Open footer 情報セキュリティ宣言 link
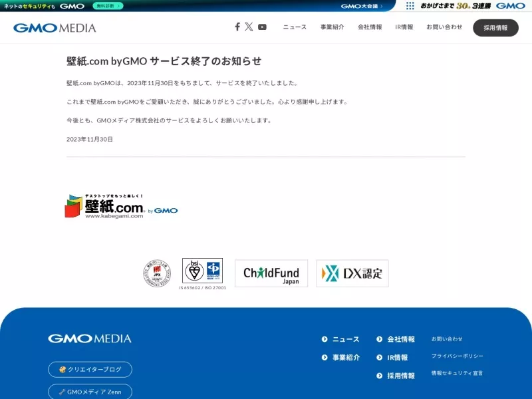The width and height of the screenshot is (532, 399). (x=457, y=373)
